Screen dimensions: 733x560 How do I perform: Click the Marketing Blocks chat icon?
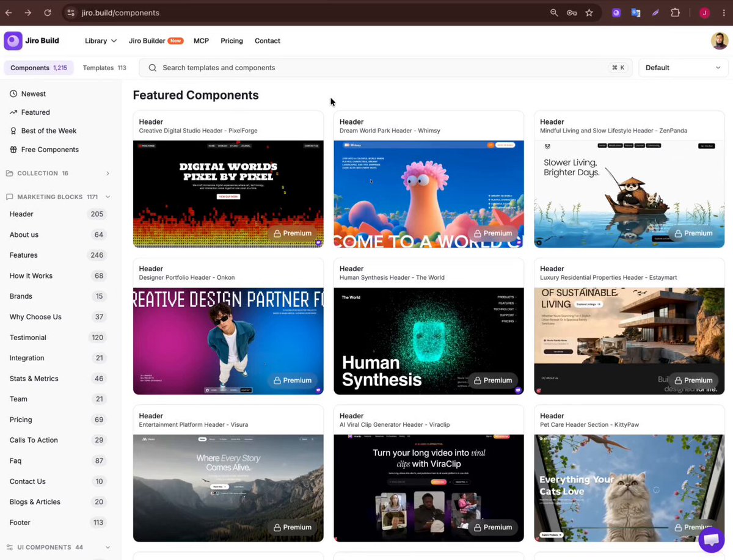click(9, 197)
